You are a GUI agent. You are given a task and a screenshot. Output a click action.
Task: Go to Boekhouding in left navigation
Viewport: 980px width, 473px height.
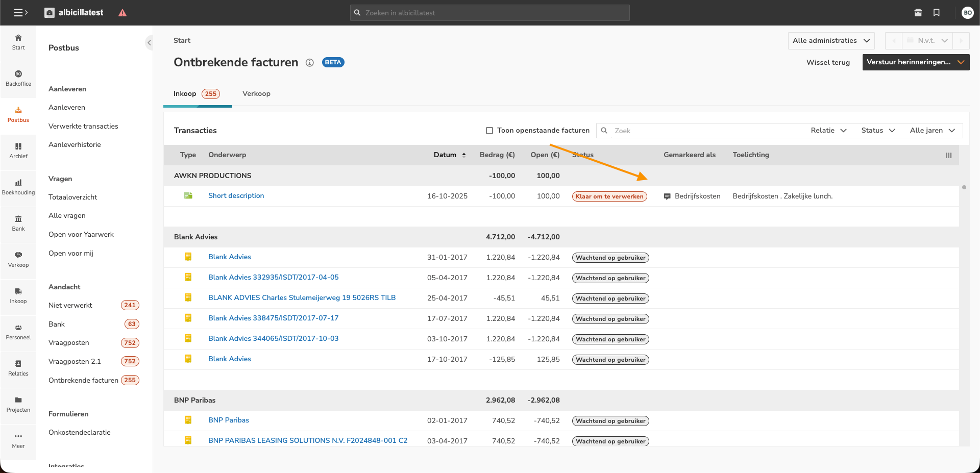coord(18,187)
